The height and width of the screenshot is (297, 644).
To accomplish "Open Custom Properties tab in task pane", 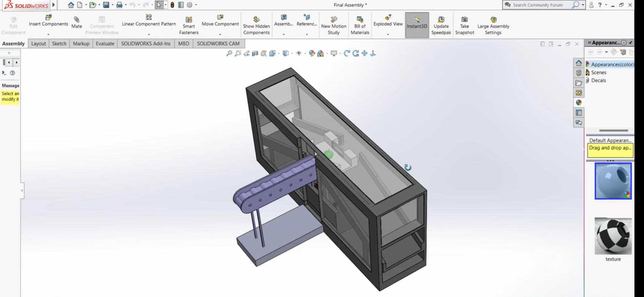I will pyautogui.click(x=579, y=113).
